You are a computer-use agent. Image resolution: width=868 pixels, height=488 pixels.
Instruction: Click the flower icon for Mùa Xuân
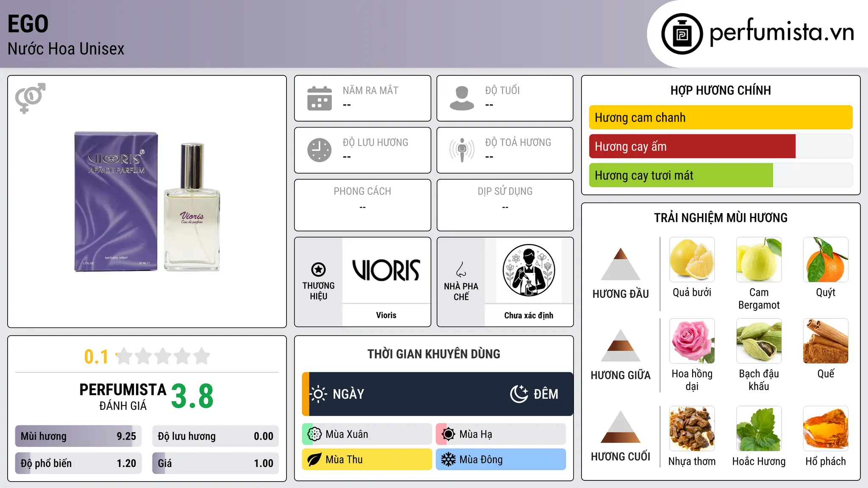click(314, 434)
